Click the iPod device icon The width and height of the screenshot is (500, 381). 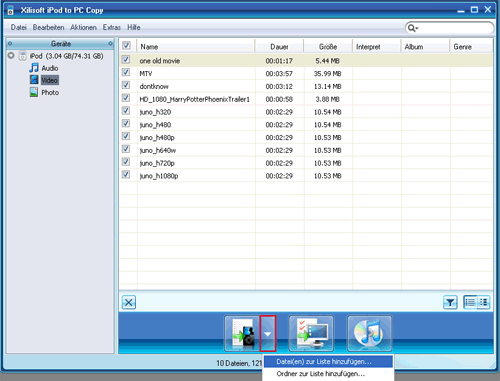(x=22, y=56)
